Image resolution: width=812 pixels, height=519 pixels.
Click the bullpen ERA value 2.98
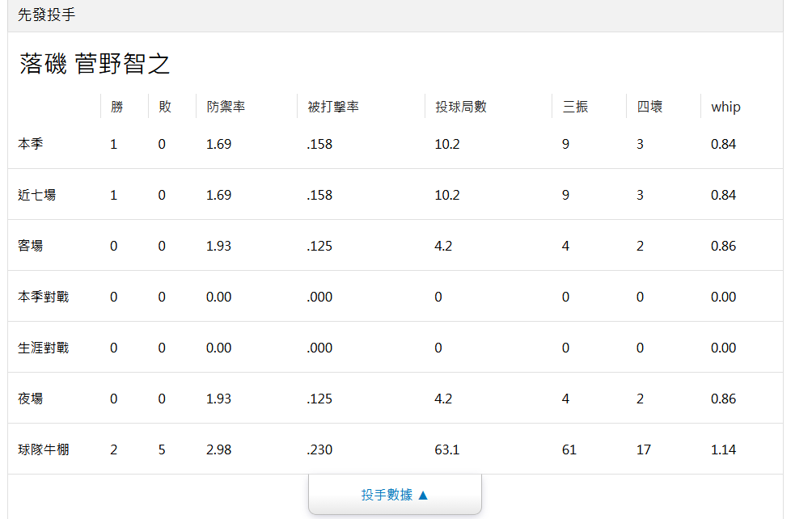click(218, 449)
